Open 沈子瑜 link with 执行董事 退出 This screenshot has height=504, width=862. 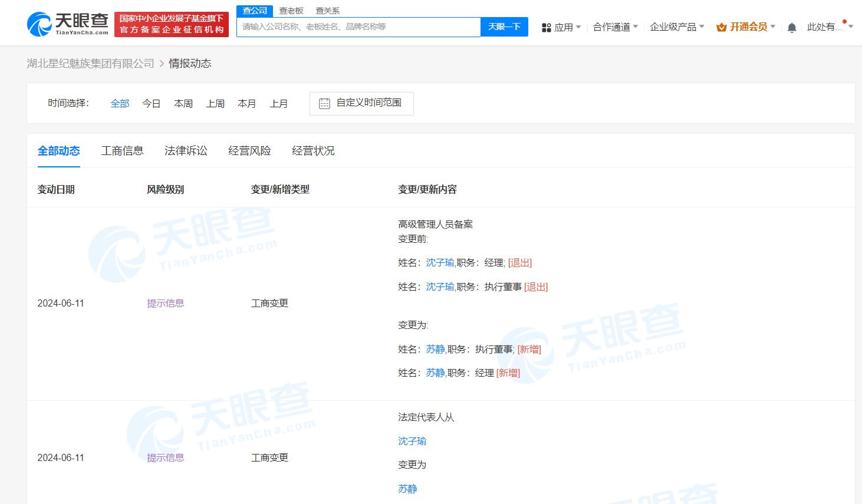click(x=440, y=287)
